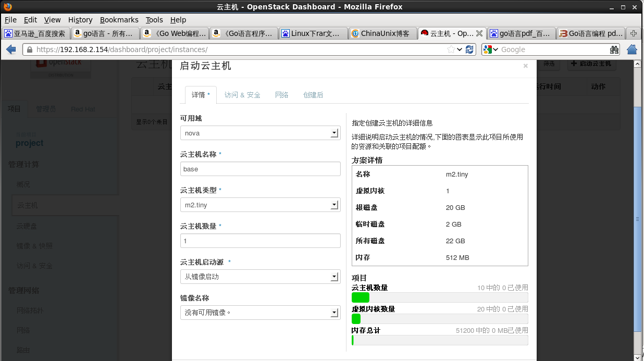Click the back navigation arrow in Firefox
The height and width of the screenshot is (361, 644).
pos(10,49)
